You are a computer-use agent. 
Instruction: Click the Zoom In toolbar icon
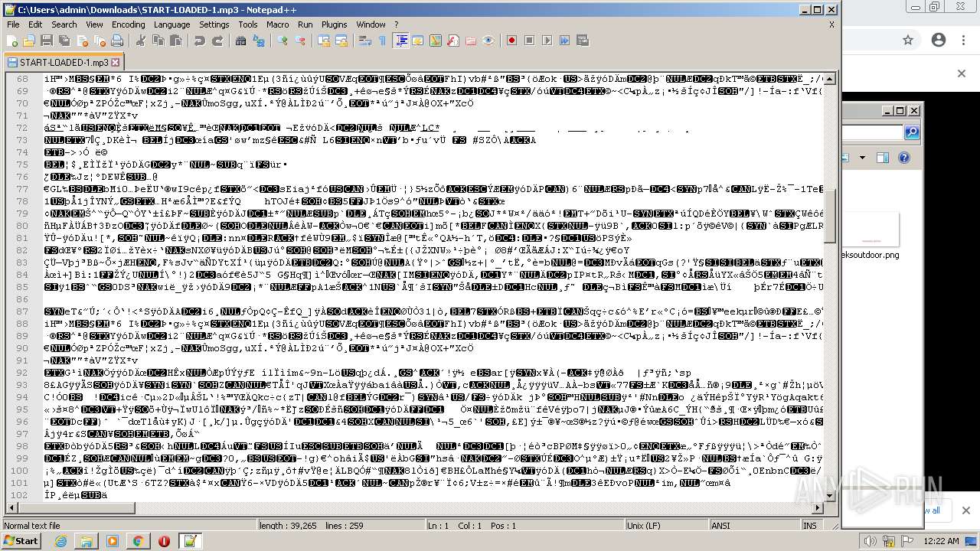(x=283, y=41)
